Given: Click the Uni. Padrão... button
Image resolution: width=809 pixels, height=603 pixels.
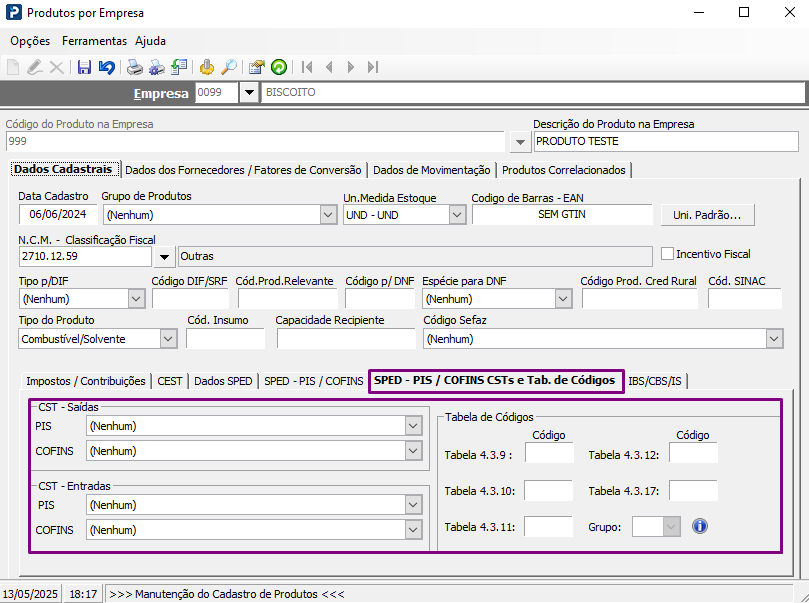Looking at the screenshot, I should tap(707, 215).
